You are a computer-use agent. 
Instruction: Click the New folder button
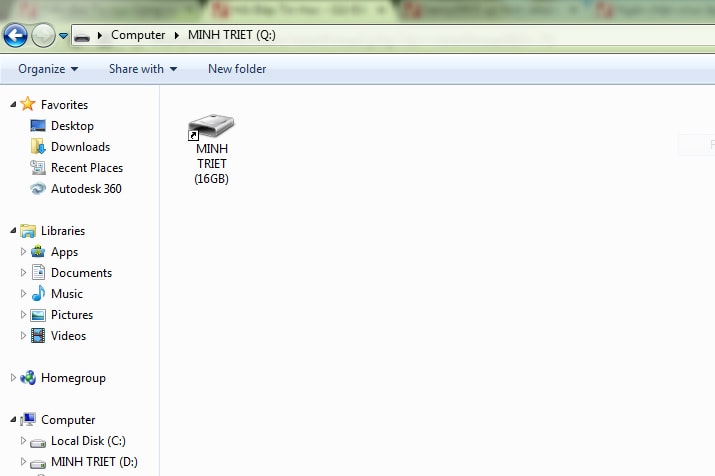(x=237, y=69)
